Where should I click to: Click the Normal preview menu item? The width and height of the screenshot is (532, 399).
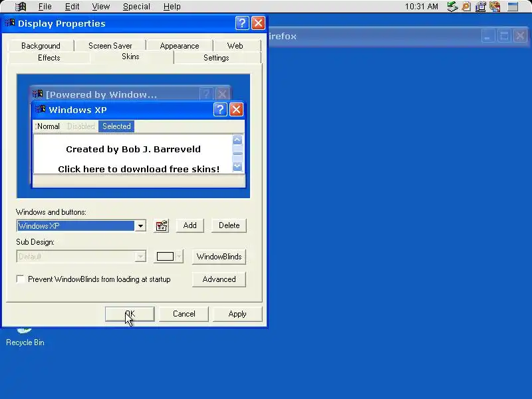click(48, 126)
